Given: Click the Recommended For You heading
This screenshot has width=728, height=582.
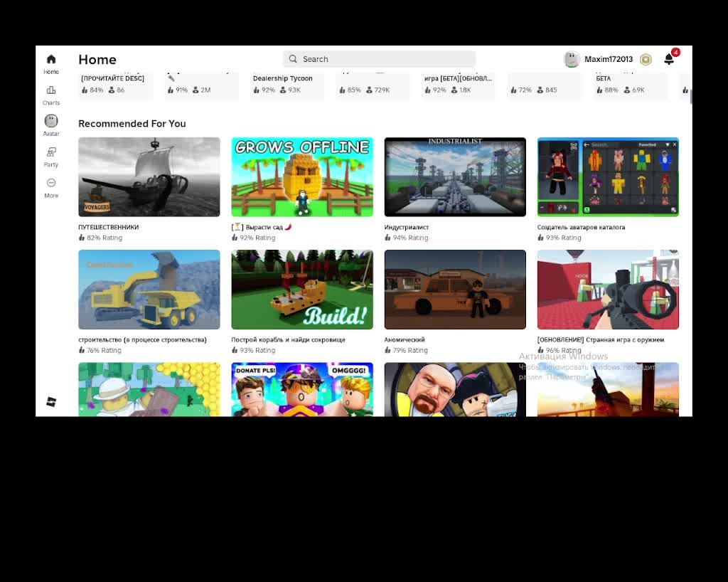Looking at the screenshot, I should [132, 124].
